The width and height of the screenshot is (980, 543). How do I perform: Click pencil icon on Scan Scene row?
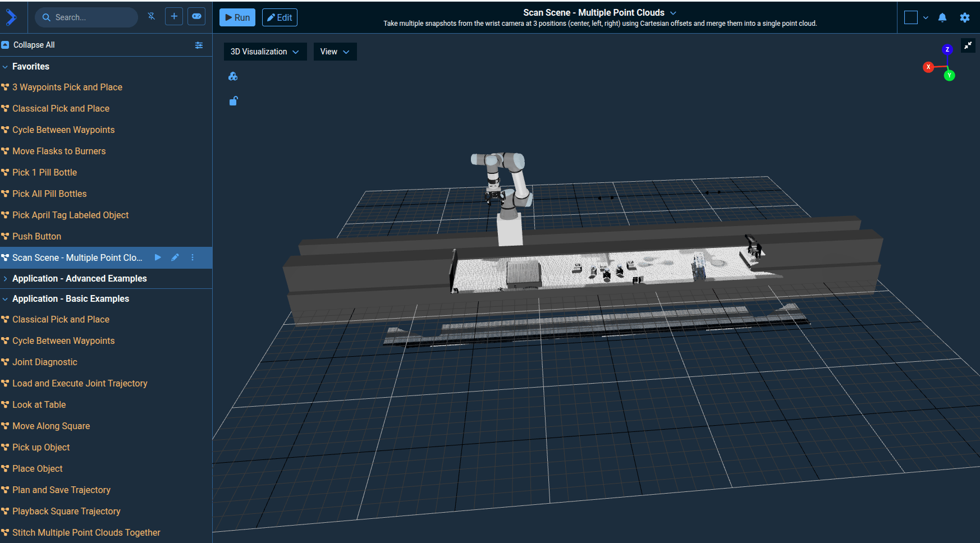[175, 257]
